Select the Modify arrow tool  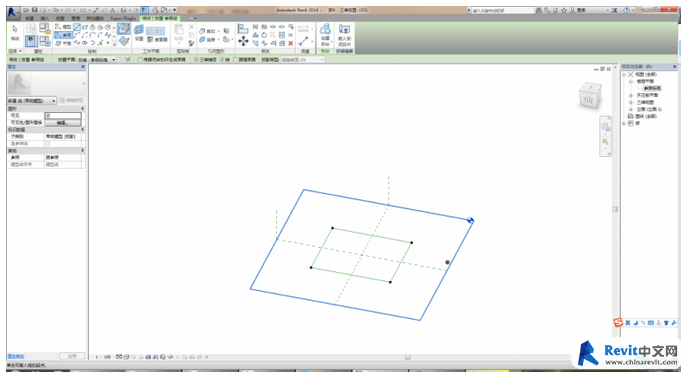(15, 29)
